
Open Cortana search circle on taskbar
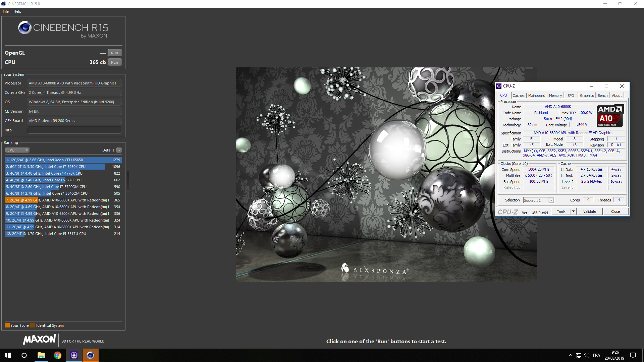click(24, 355)
